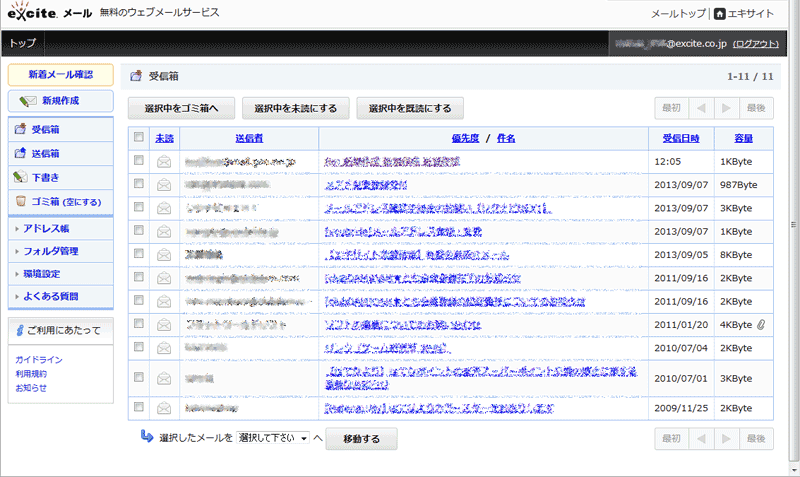Sort by 送信者 column header
Screen dimensions: 800x477
click(x=249, y=138)
